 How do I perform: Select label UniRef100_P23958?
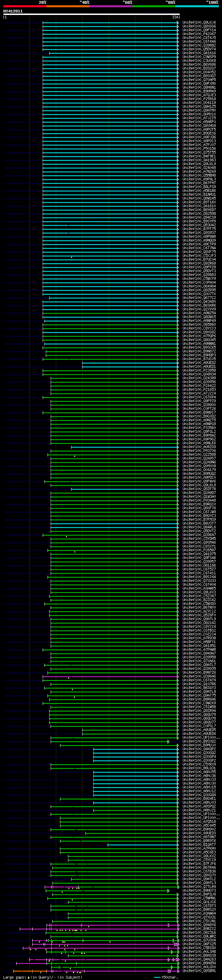[x=199, y=371]
